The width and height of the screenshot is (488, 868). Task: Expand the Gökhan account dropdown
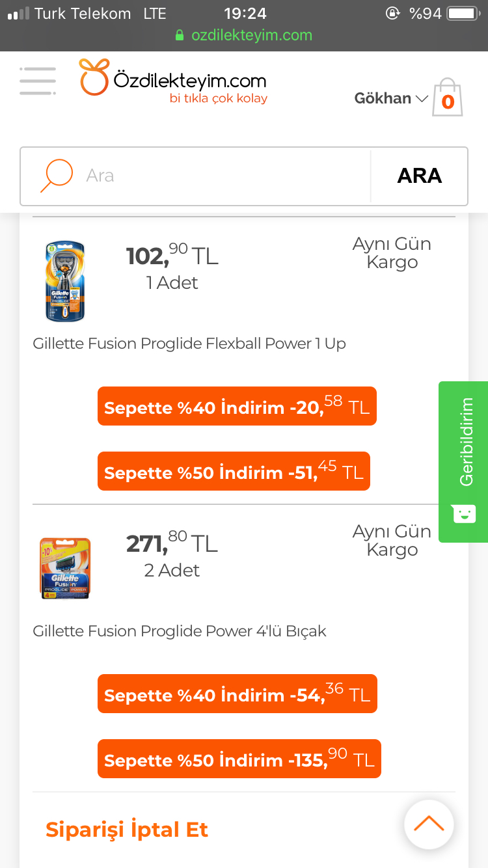coord(391,98)
